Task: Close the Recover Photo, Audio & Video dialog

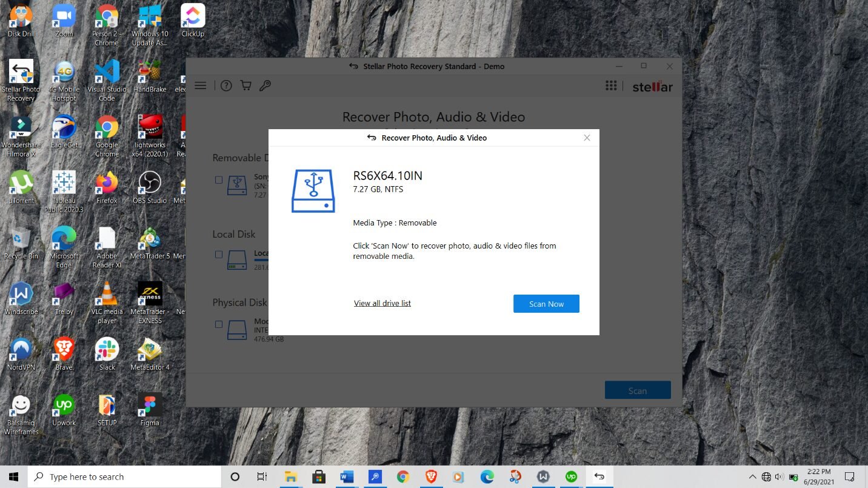Action: point(587,138)
